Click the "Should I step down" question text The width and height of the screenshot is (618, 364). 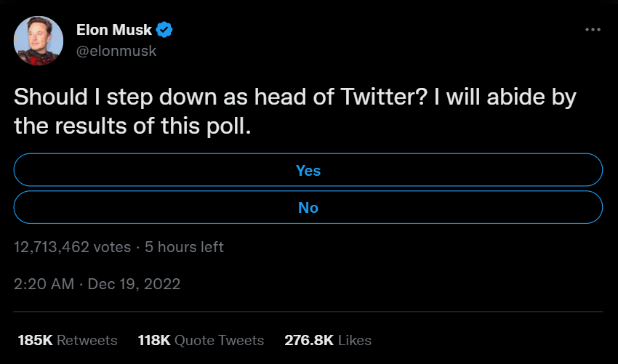(110, 97)
